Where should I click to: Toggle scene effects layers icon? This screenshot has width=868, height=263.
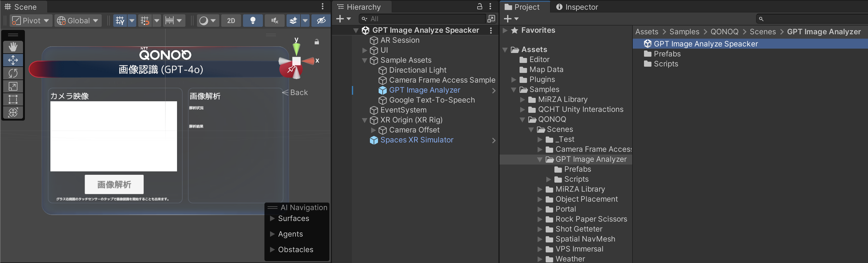293,21
